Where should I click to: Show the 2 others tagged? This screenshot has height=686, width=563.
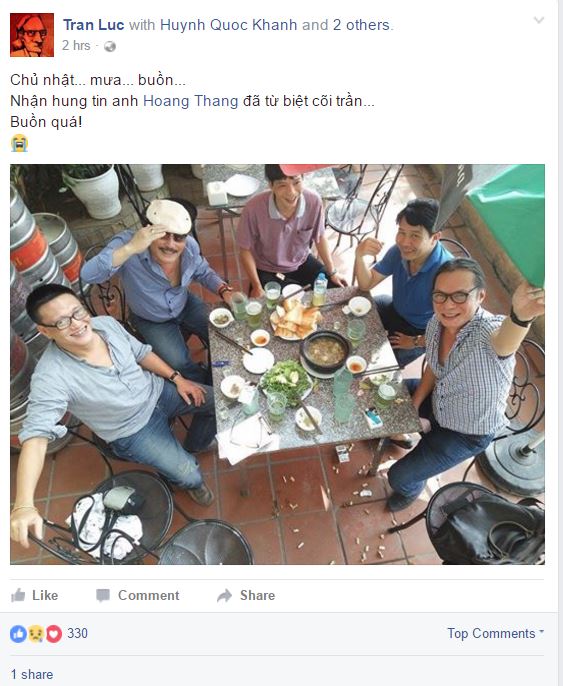(361, 25)
